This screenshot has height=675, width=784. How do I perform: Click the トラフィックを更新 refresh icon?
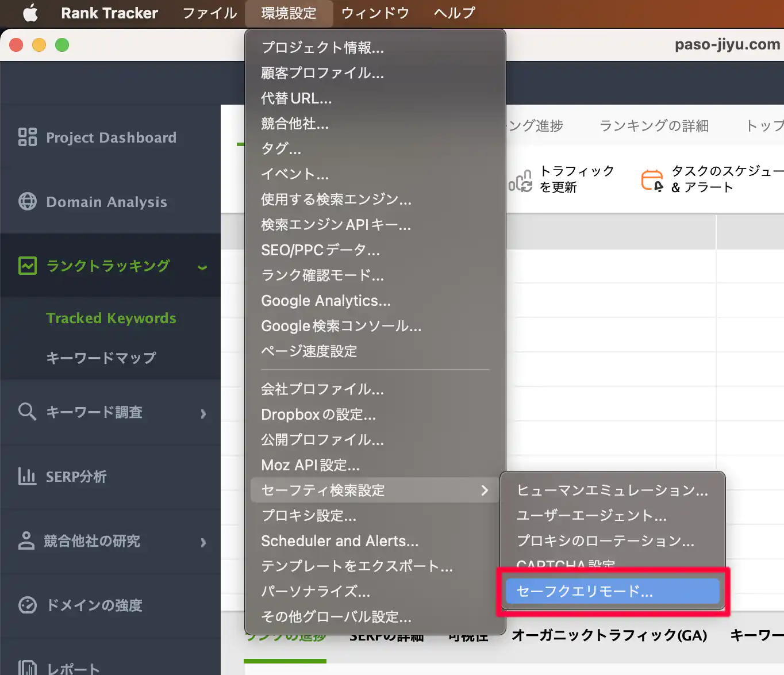(521, 181)
